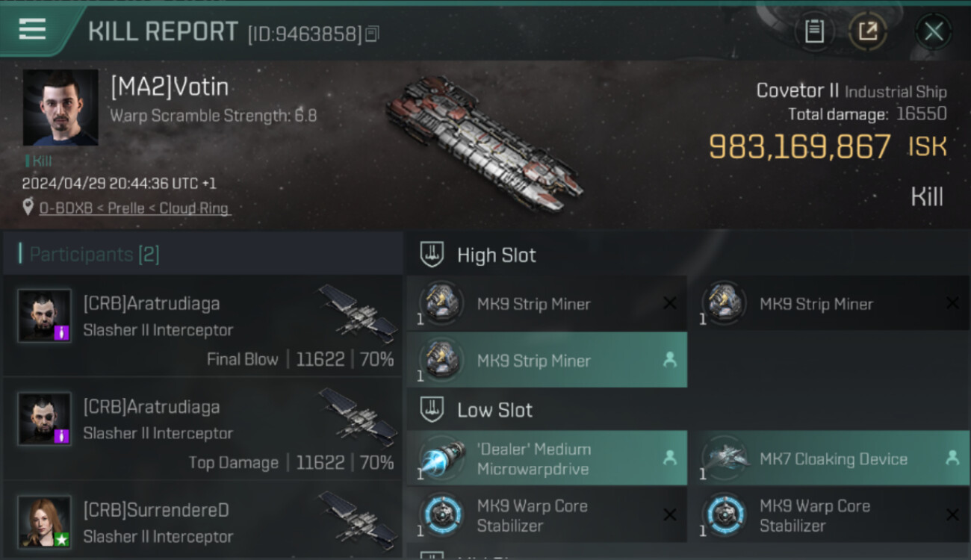Copy the kill report ID icon
This screenshot has height=560, width=971.
click(x=372, y=34)
